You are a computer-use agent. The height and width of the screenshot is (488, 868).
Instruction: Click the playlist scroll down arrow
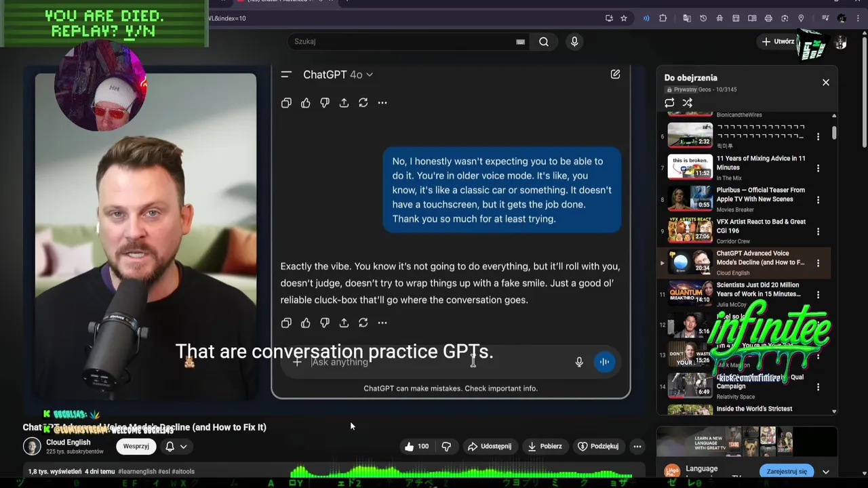tap(834, 411)
